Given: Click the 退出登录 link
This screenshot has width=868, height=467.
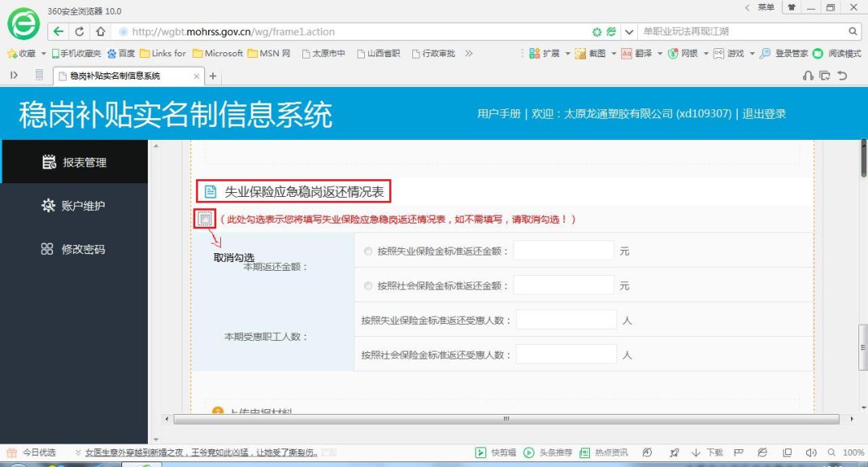Looking at the screenshot, I should coord(764,114).
